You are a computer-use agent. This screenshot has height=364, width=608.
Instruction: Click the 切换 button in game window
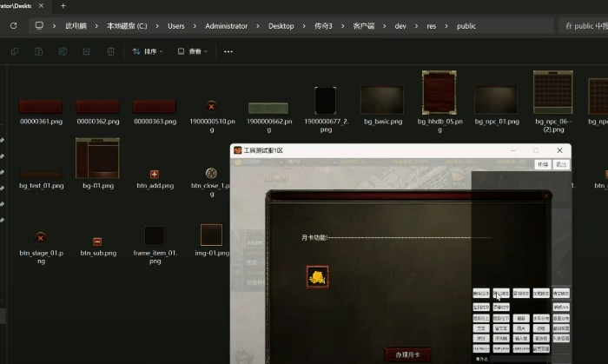tap(542, 164)
